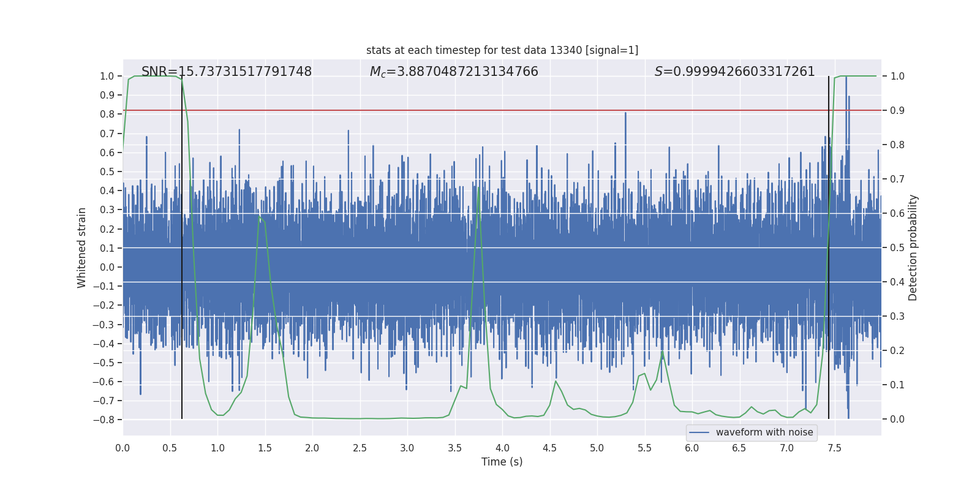The image size is (980, 490).
Task: Click the 7.5 tick label on time axis
Action: tap(834, 448)
